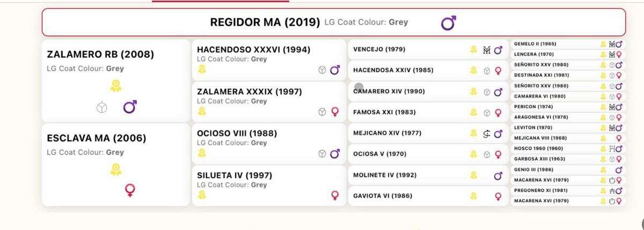Click the brand icon next to VENCEJO
644x230 pixels.
(487, 50)
